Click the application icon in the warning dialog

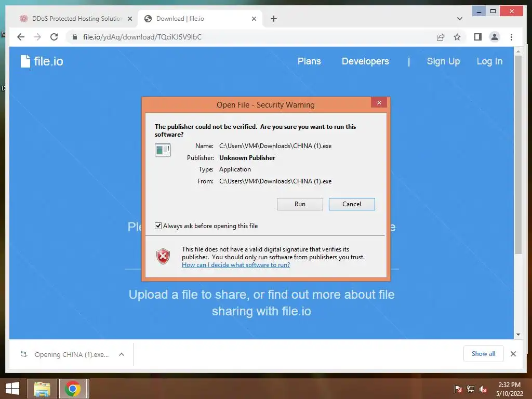163,150
